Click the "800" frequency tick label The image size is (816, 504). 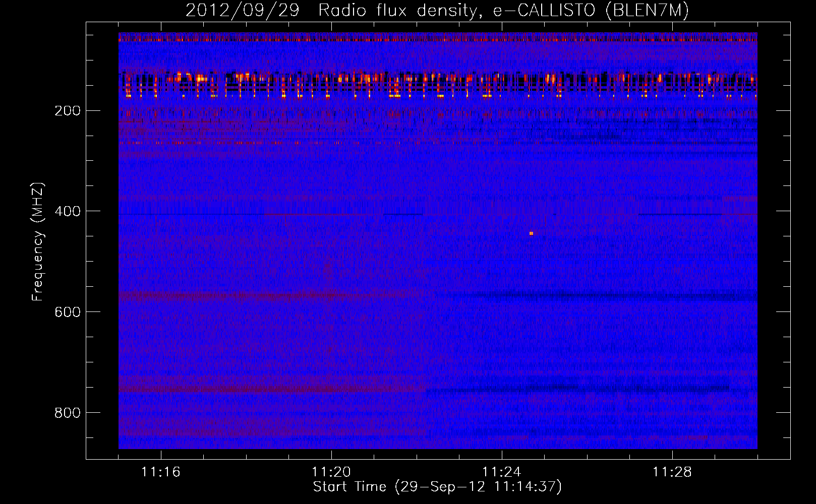68,413
